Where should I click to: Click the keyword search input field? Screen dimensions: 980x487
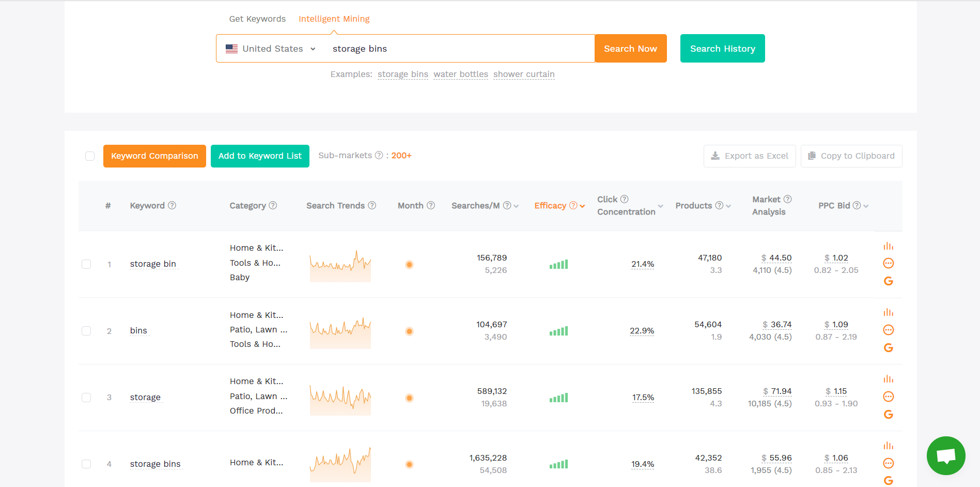click(x=460, y=49)
